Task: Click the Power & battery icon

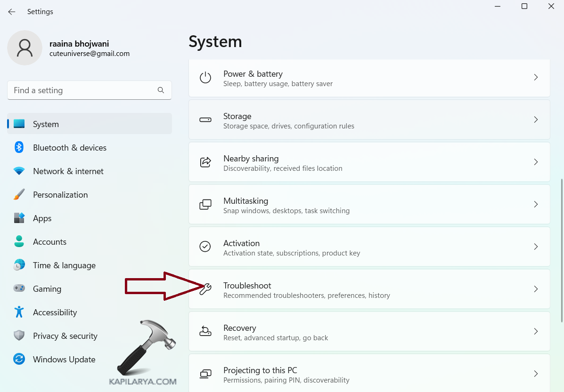Action: click(x=205, y=78)
